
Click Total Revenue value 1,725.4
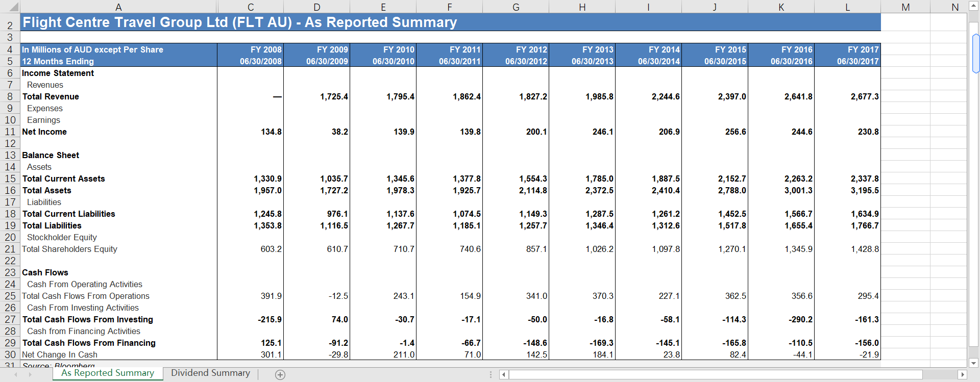[317, 96]
